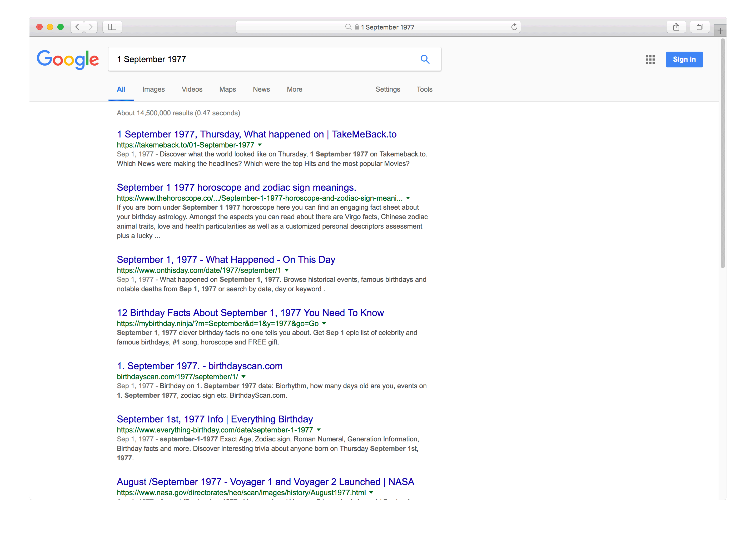Open the TakeMeBack.to result title
This screenshot has height=542, width=756.
(257, 134)
